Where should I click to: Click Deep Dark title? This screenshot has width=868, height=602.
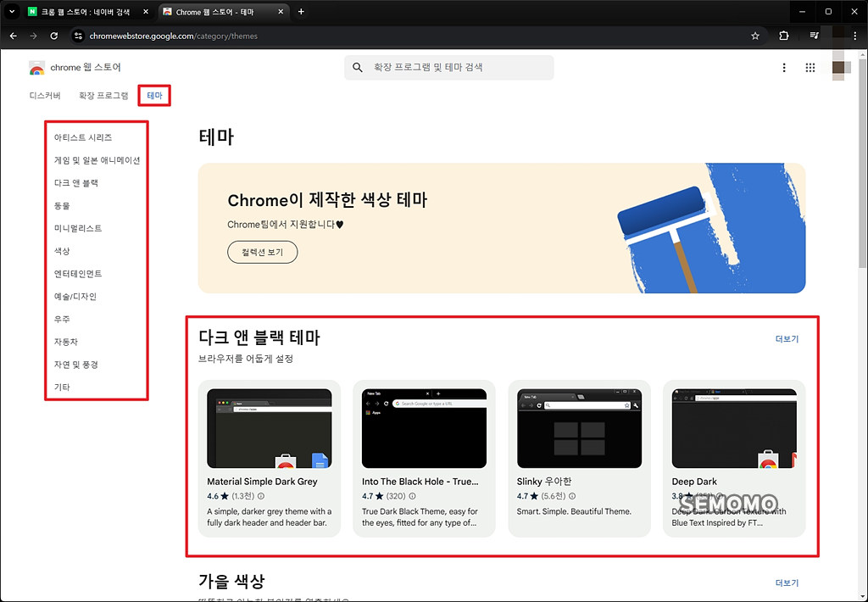pyautogui.click(x=694, y=482)
